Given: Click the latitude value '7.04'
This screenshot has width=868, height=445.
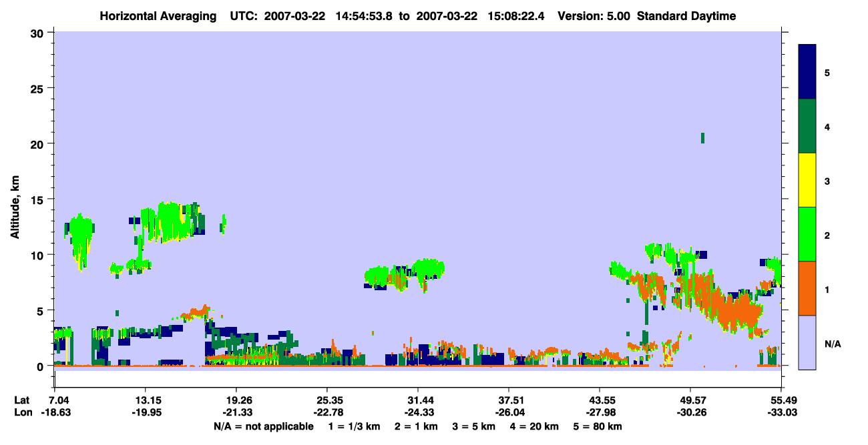Looking at the screenshot, I should (x=59, y=400).
